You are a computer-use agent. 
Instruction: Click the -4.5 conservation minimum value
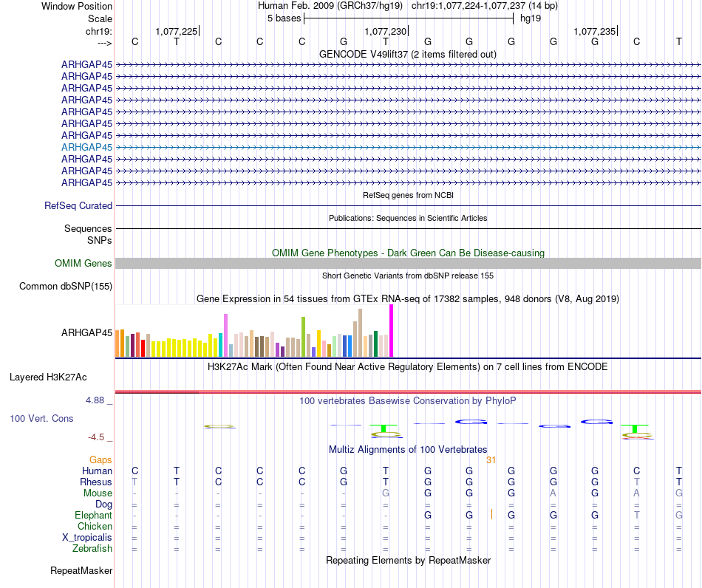point(96,437)
